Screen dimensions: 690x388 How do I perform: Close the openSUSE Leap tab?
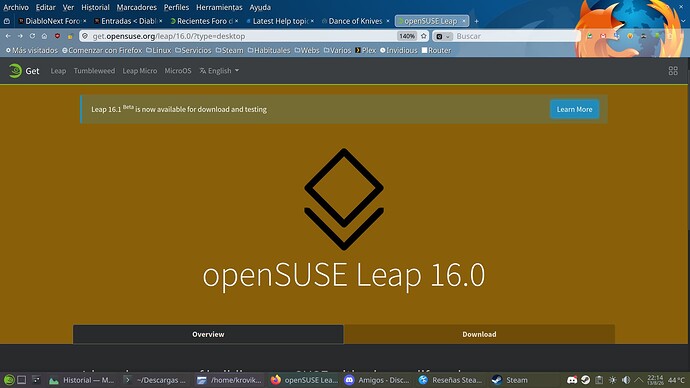coord(463,21)
